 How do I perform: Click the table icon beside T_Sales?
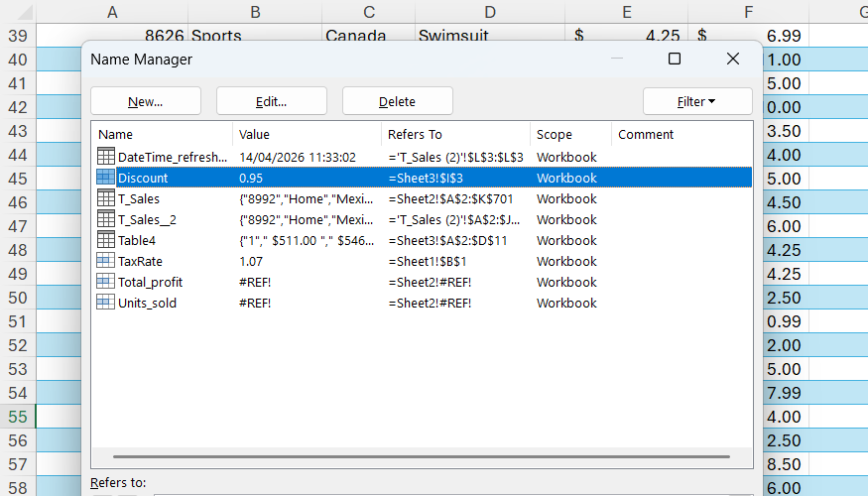coord(105,198)
